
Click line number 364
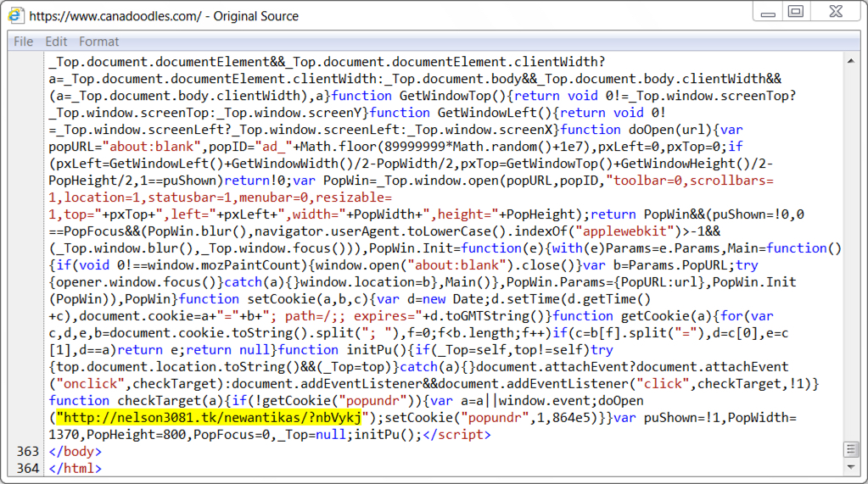[28, 469]
